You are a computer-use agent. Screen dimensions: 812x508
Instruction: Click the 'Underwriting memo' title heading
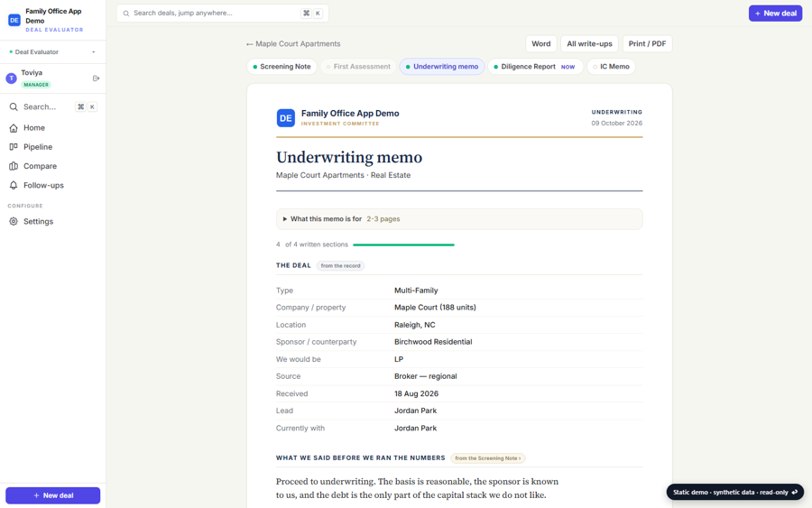(x=349, y=157)
